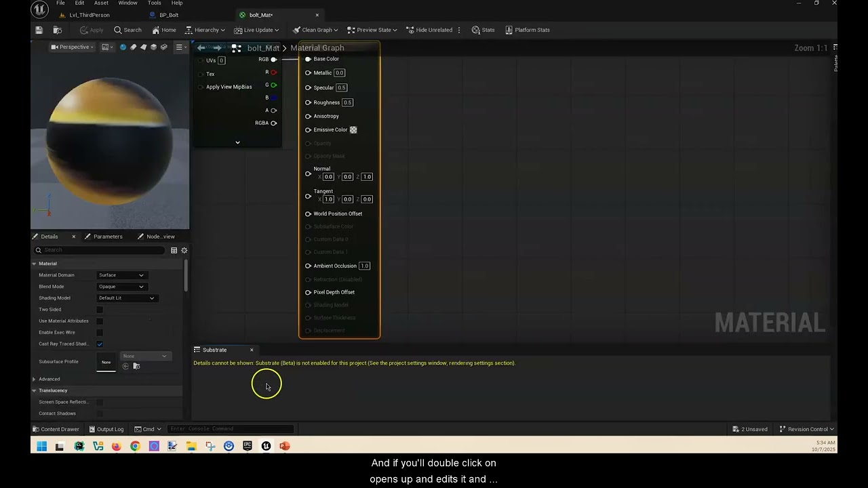Click the three-dot menu after Hide Unrelated
This screenshot has width=868, height=488.
pos(459,30)
